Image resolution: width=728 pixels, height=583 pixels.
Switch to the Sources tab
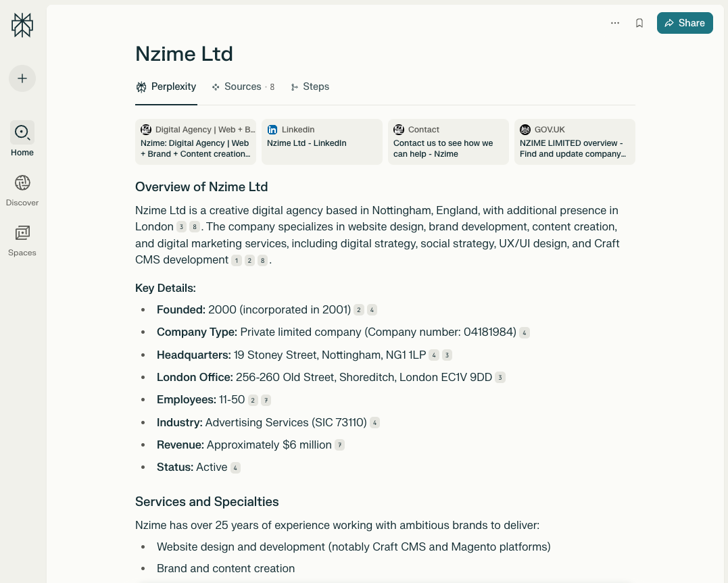pos(243,86)
